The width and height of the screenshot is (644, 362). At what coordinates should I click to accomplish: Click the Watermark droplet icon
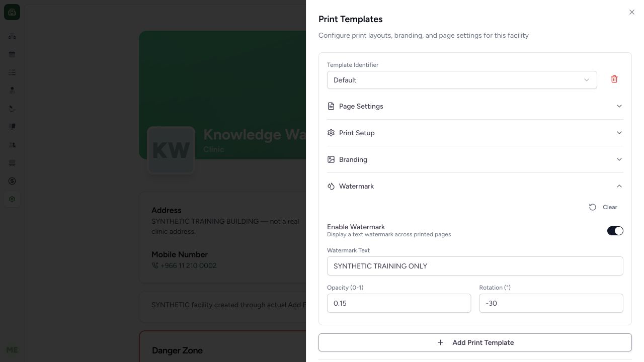coord(331,186)
